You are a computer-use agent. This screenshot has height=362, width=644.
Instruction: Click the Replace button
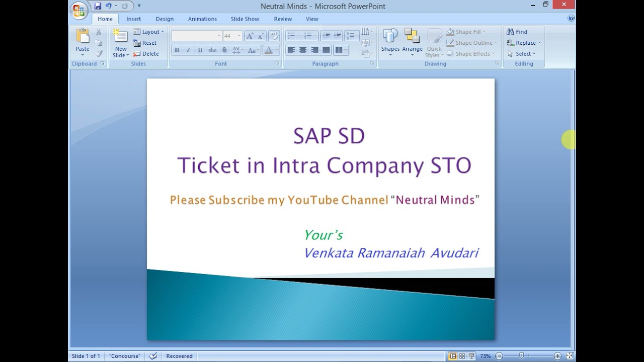click(524, 43)
